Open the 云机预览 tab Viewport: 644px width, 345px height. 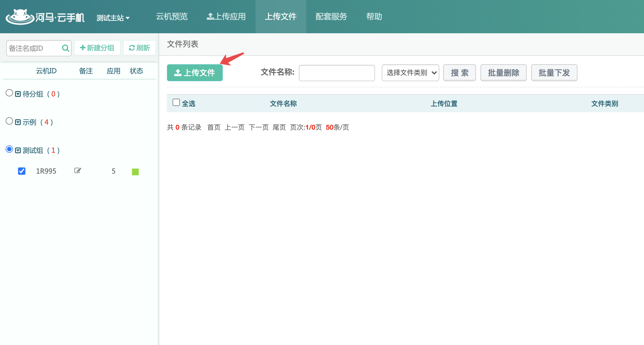172,17
